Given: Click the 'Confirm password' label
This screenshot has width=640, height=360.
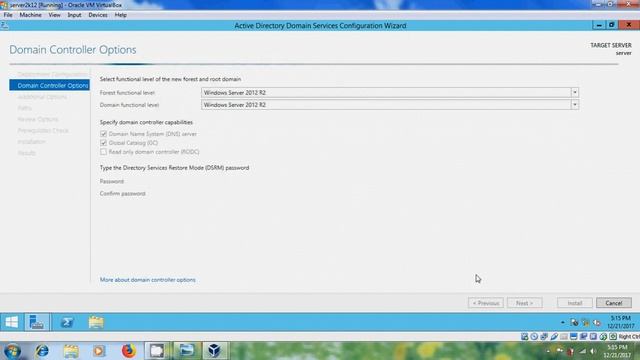Looking at the screenshot, I should click(x=122, y=193).
